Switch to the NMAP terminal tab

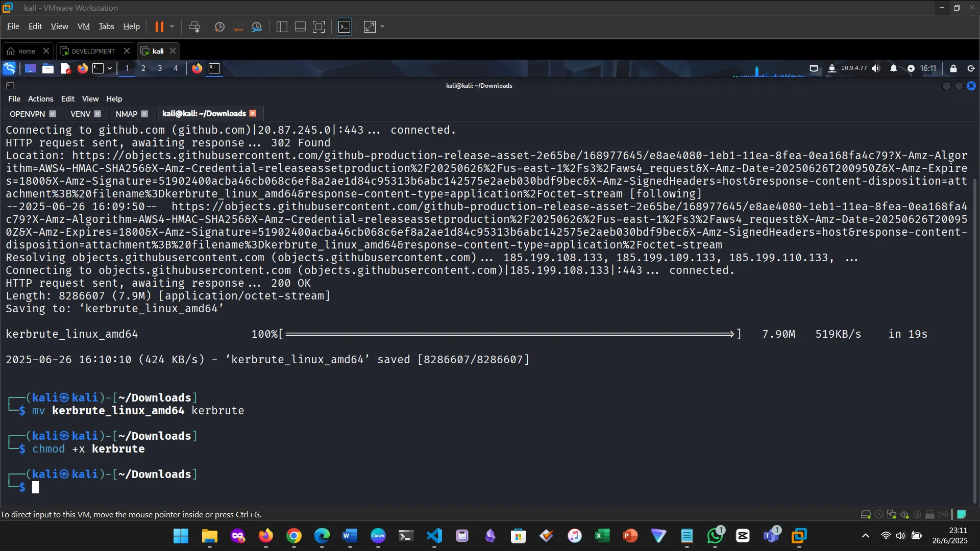coord(126,113)
